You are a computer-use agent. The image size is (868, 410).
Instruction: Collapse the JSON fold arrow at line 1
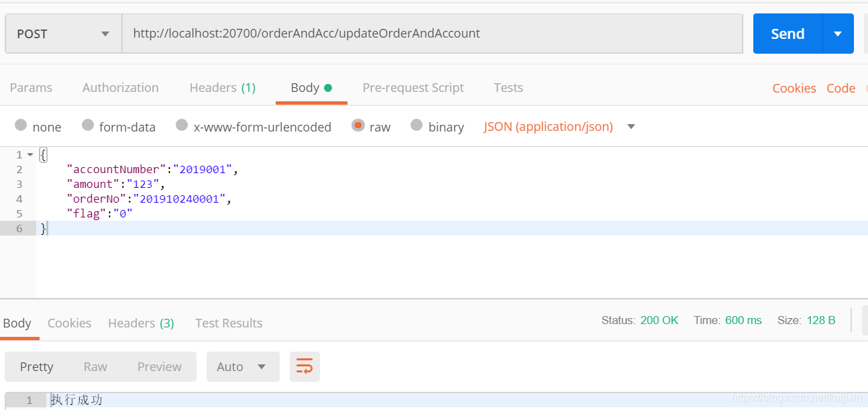click(x=30, y=155)
